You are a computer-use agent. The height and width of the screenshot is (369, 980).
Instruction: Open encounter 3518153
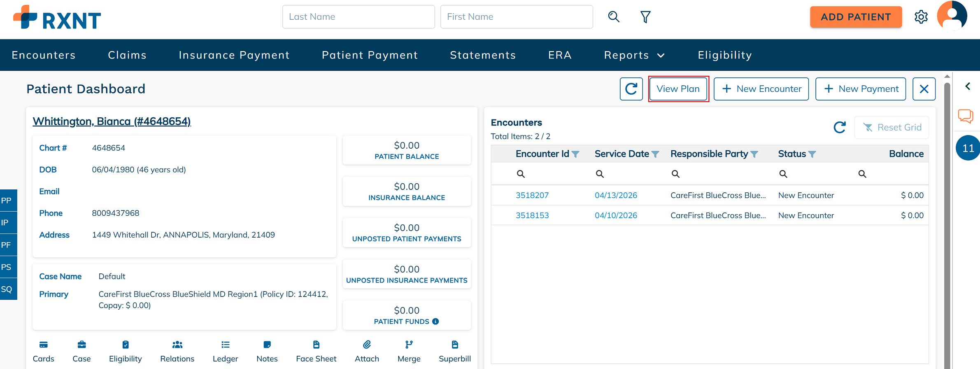(532, 215)
